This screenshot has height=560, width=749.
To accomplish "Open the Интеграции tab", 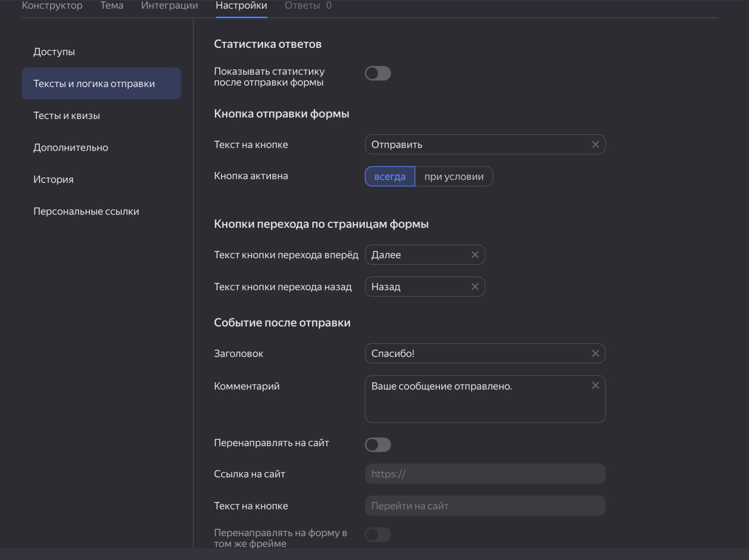I will [169, 6].
